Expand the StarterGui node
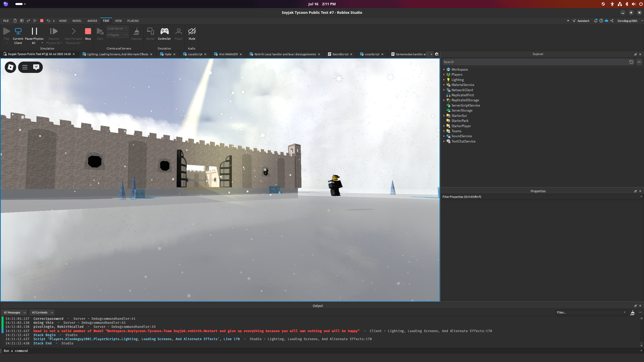The width and height of the screenshot is (644, 362). pos(444,116)
